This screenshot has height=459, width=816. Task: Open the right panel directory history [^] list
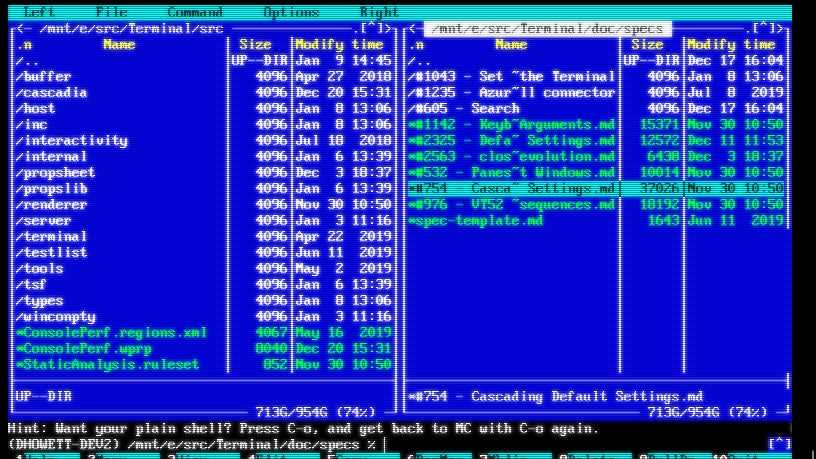click(x=764, y=29)
